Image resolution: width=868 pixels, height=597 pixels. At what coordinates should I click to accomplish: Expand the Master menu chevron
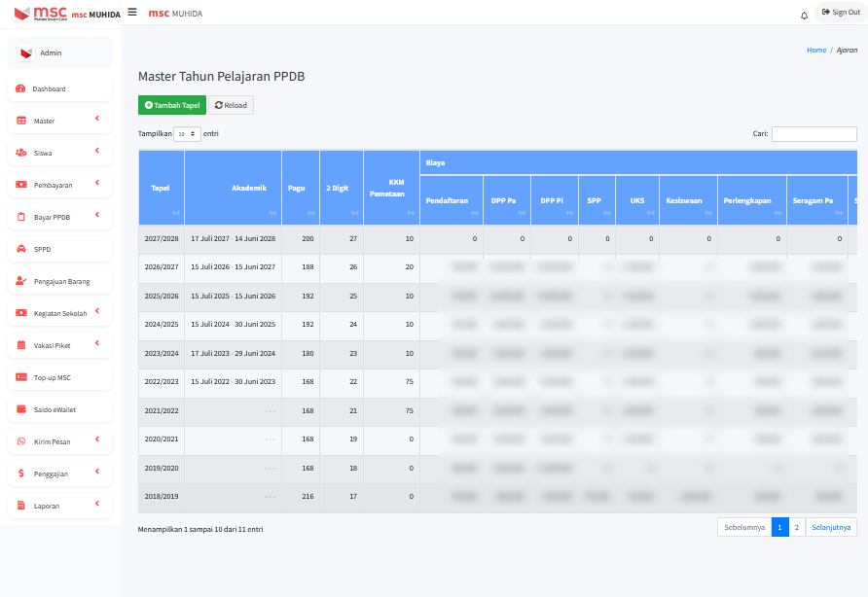pos(97,120)
